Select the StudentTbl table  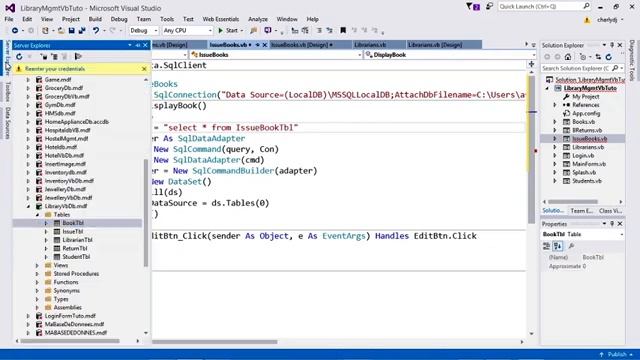(x=76, y=257)
